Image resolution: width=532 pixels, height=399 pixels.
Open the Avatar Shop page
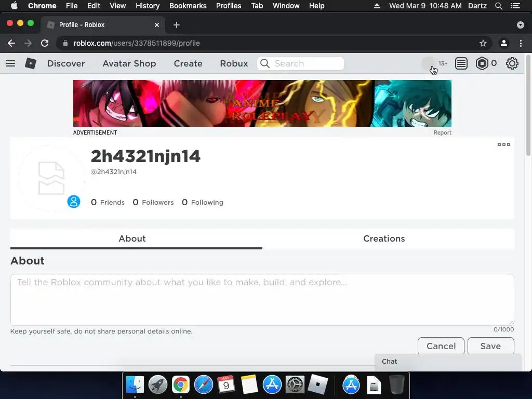[129, 63]
